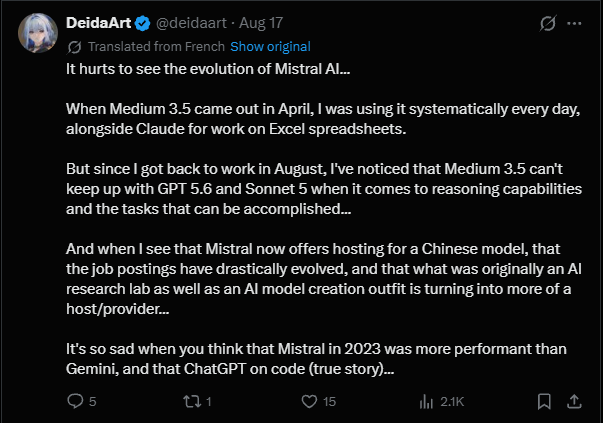Screen dimensions: 603x423
Task: Click the 2.1K views count
Action: [452, 401]
